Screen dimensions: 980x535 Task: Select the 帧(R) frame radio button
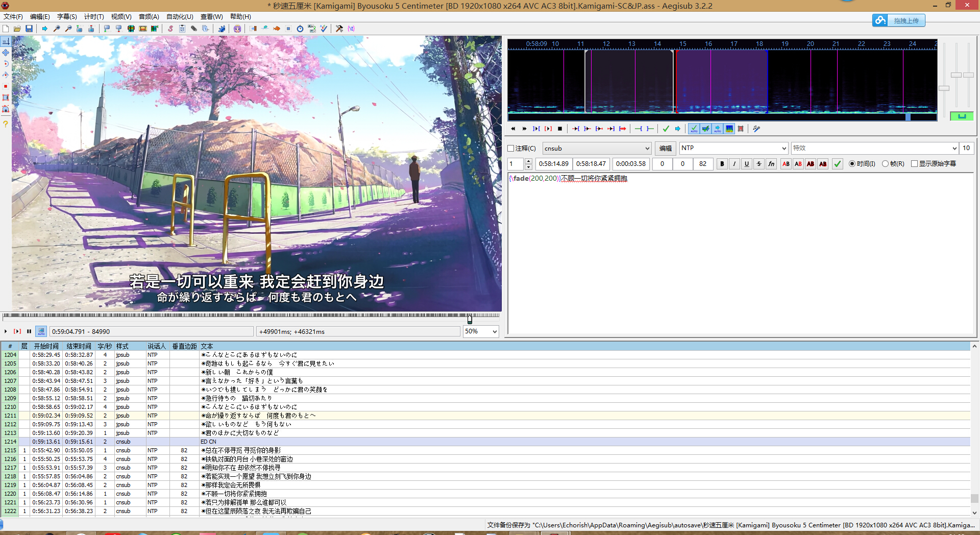click(885, 164)
